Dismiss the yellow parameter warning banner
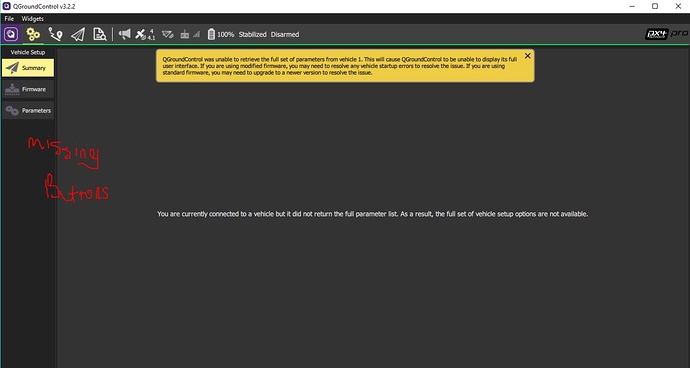 pyautogui.click(x=528, y=56)
